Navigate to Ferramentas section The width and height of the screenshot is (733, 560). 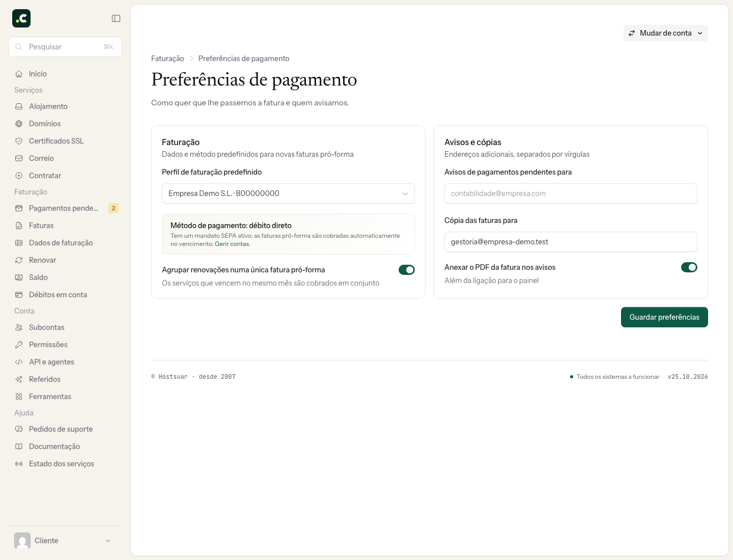(x=65, y=397)
